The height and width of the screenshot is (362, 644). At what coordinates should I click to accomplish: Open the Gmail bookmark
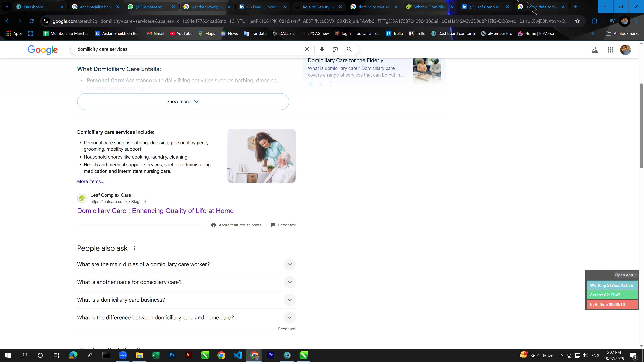[155, 34]
